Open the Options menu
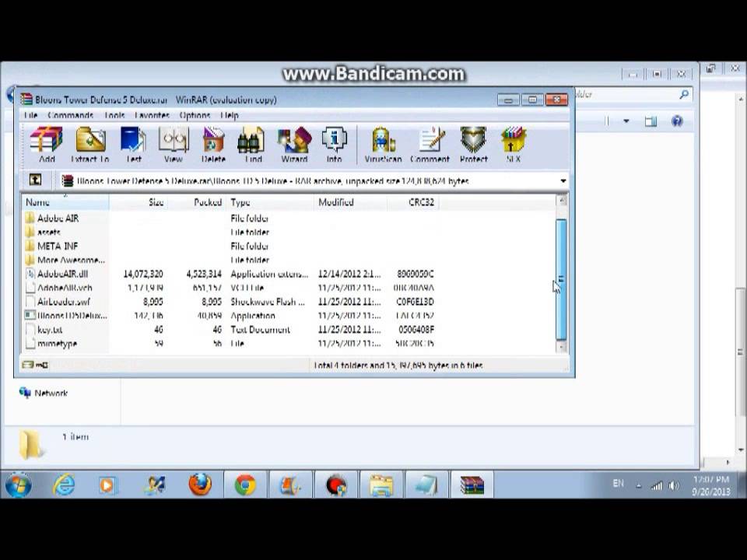The height and width of the screenshot is (560, 747). [x=195, y=115]
